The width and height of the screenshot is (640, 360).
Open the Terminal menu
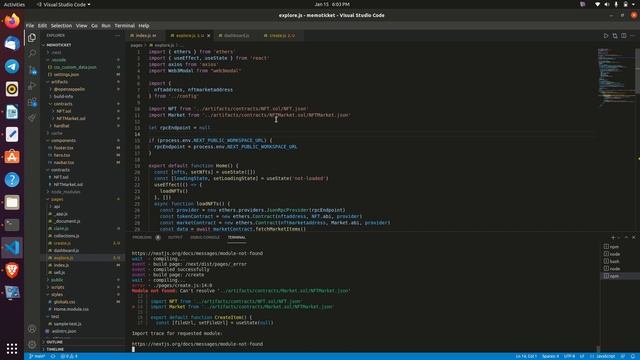coord(124,25)
